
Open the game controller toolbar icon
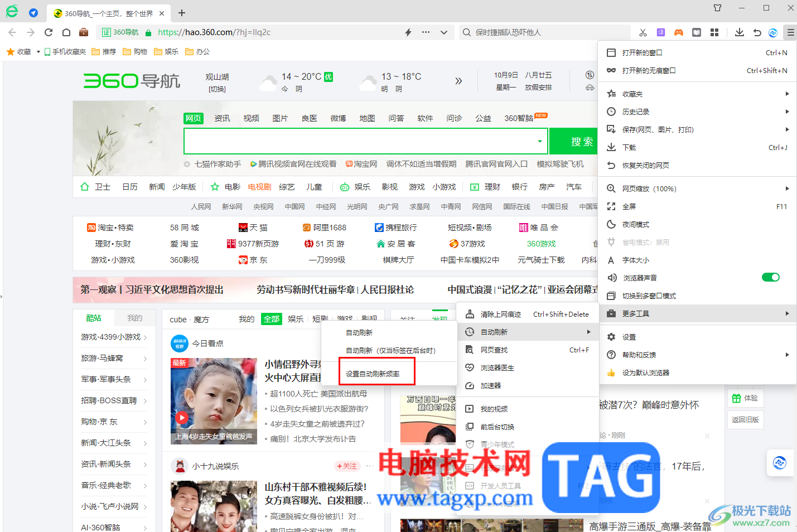coord(679,32)
